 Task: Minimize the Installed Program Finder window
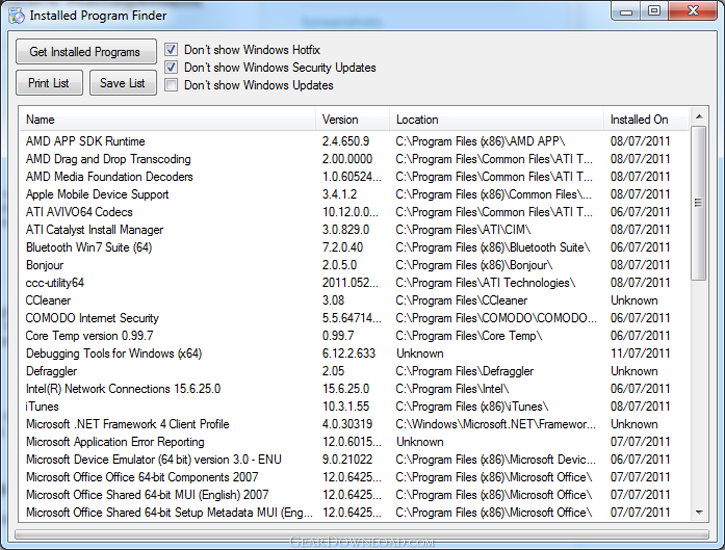tap(626, 11)
